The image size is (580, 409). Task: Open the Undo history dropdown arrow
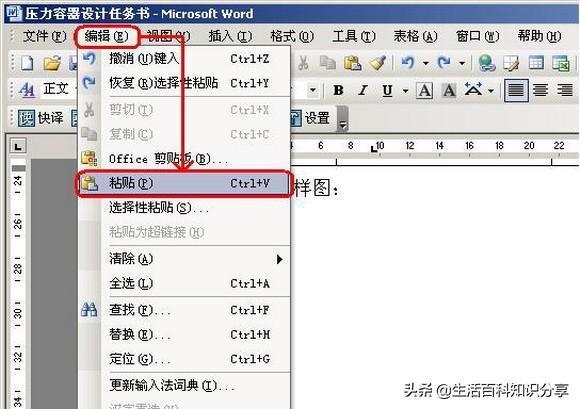click(x=426, y=63)
